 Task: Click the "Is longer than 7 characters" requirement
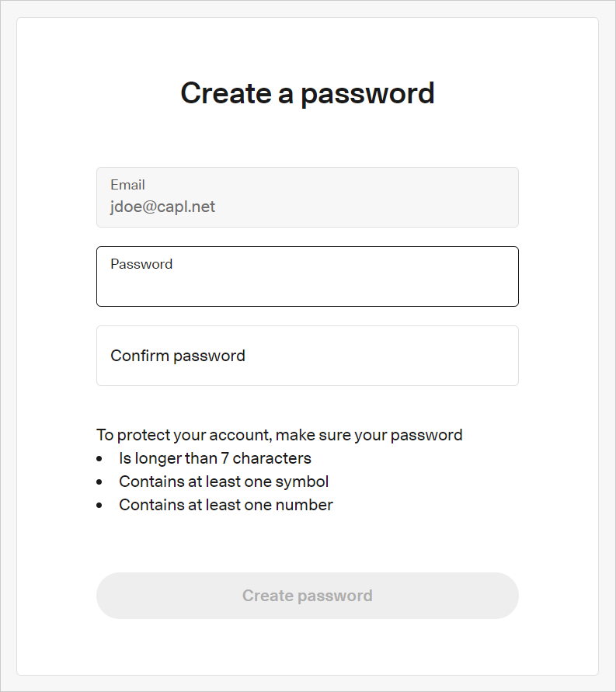coord(214,458)
